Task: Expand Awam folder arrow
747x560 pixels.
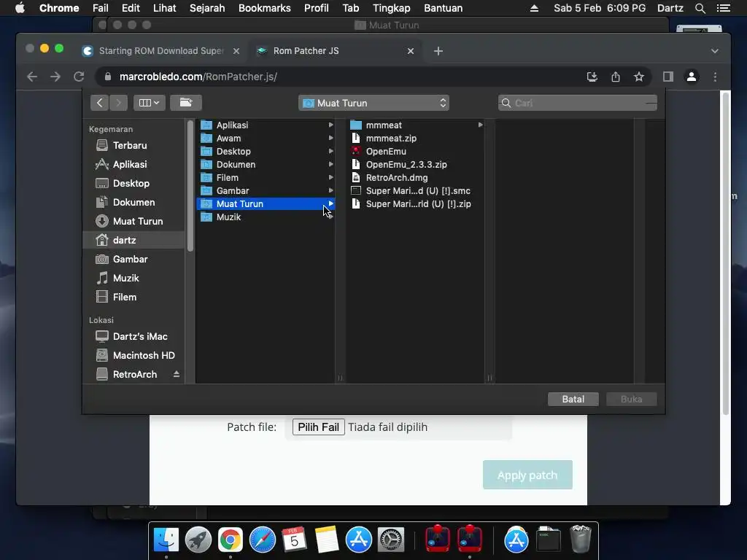Action: pos(330,138)
